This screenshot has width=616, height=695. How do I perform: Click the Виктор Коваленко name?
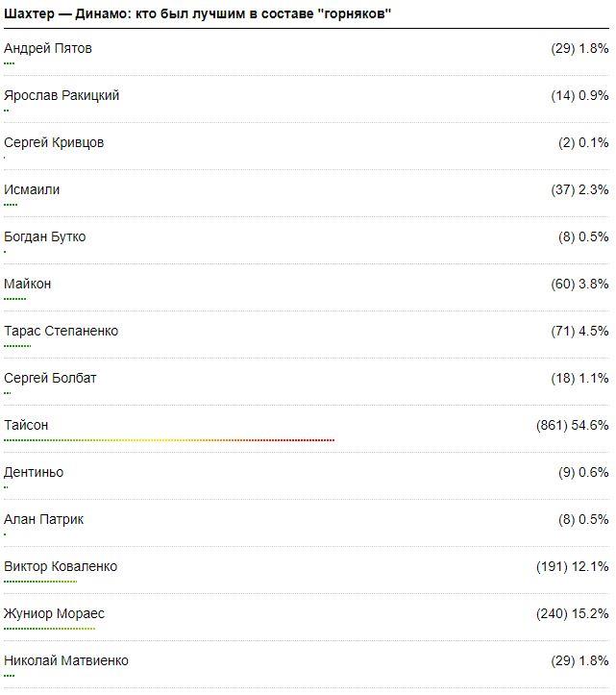(x=61, y=566)
